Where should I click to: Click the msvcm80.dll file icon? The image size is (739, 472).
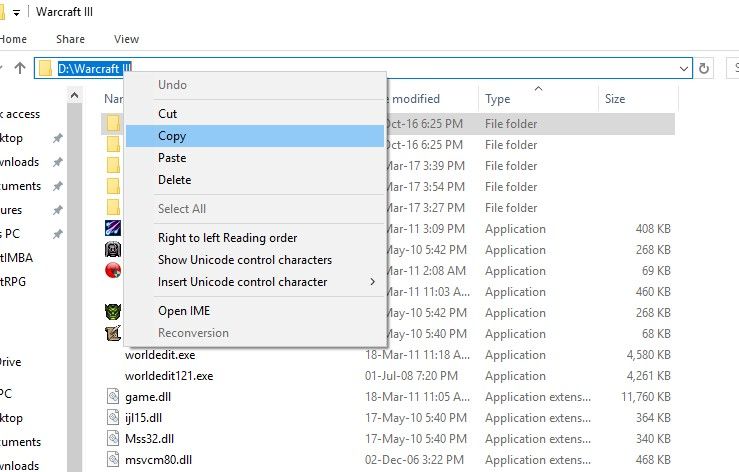(113, 459)
